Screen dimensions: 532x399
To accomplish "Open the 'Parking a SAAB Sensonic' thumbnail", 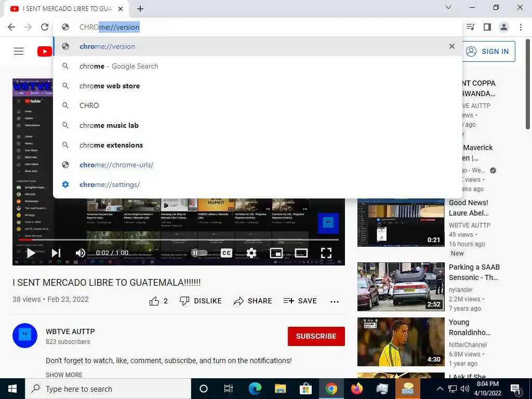I will (x=401, y=287).
